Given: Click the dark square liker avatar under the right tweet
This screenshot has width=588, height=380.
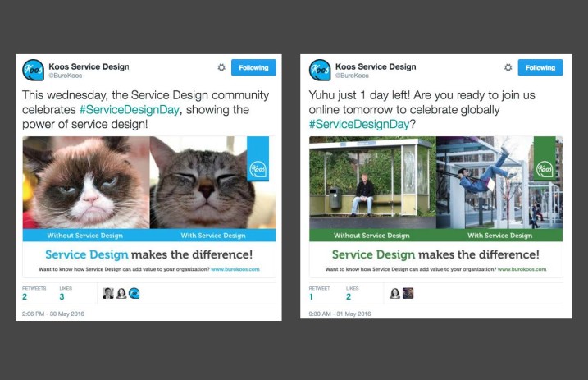Looking at the screenshot, I should tap(408, 293).
